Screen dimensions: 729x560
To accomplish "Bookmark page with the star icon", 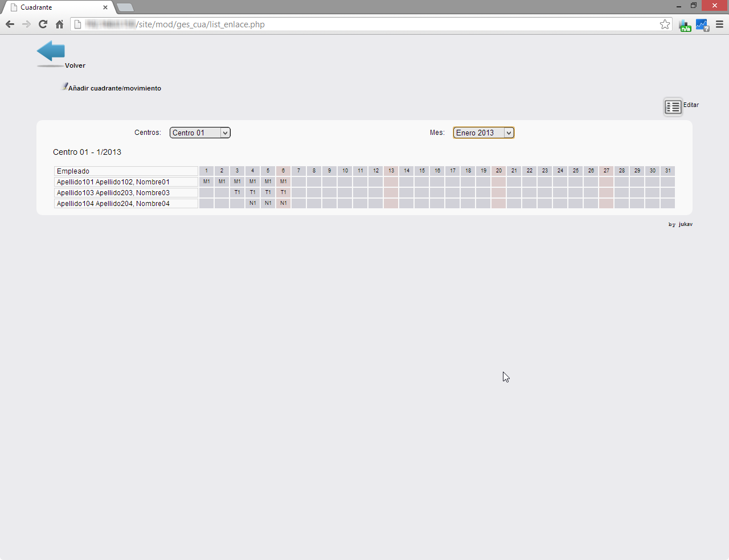I will [665, 24].
